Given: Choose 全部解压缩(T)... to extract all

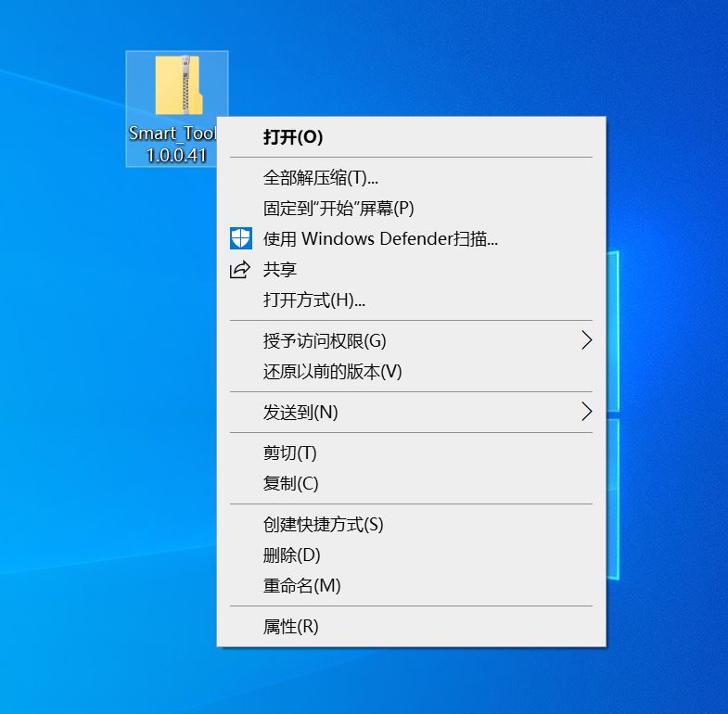Looking at the screenshot, I should click(x=321, y=178).
